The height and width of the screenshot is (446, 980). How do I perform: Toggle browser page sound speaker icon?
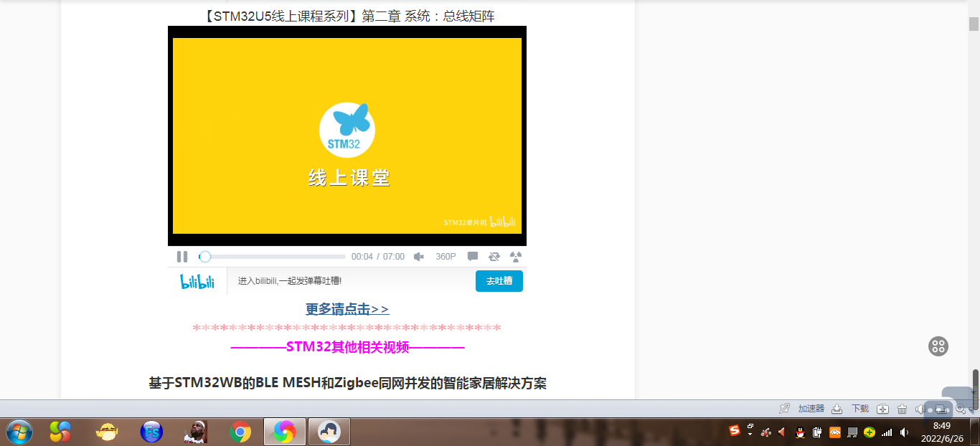coord(920,409)
